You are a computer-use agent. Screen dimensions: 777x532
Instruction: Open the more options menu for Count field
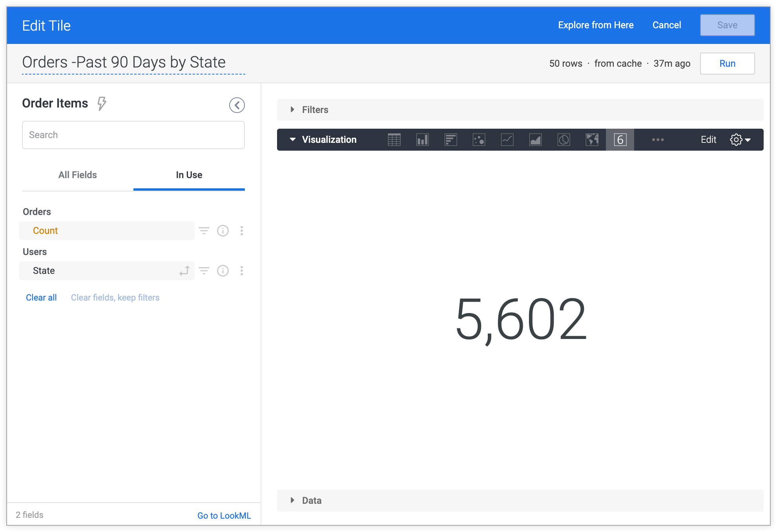pyautogui.click(x=242, y=231)
